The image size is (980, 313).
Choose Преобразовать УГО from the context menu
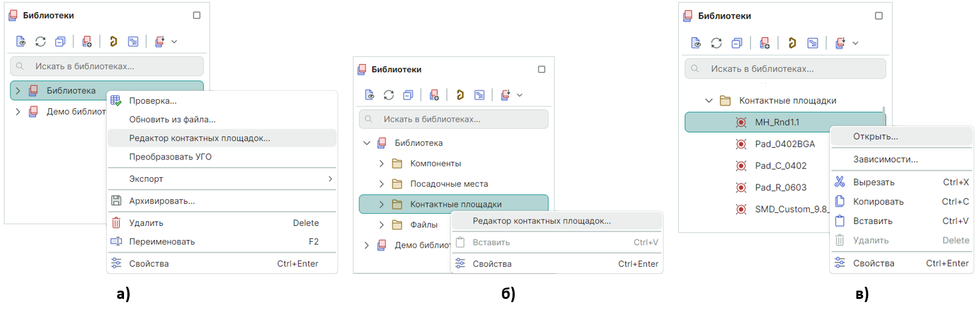coord(170,156)
